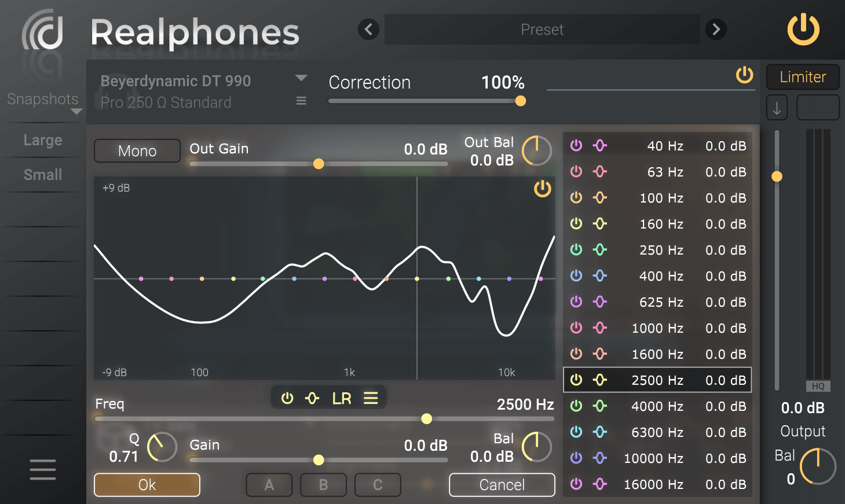The width and height of the screenshot is (845, 504).
Task: Select snapshot slot A
Action: tap(269, 485)
